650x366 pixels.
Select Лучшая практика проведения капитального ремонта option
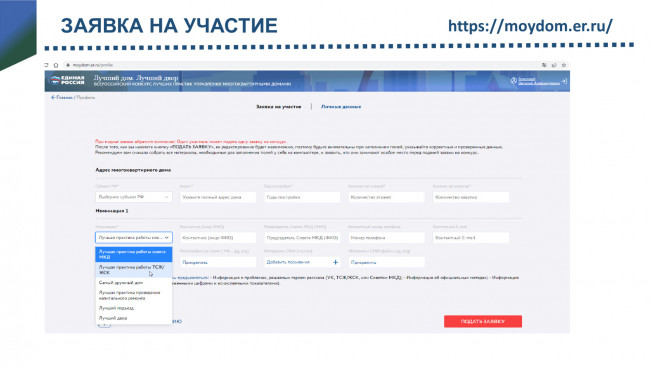(x=133, y=295)
